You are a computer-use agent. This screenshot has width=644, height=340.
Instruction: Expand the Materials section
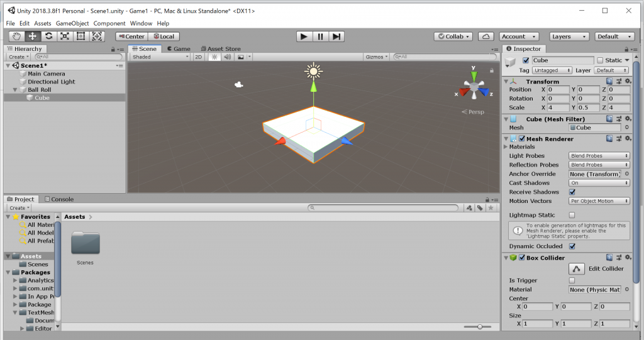506,147
